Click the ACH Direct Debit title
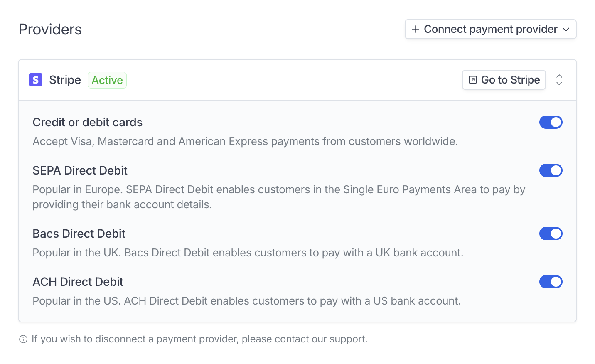 78,282
